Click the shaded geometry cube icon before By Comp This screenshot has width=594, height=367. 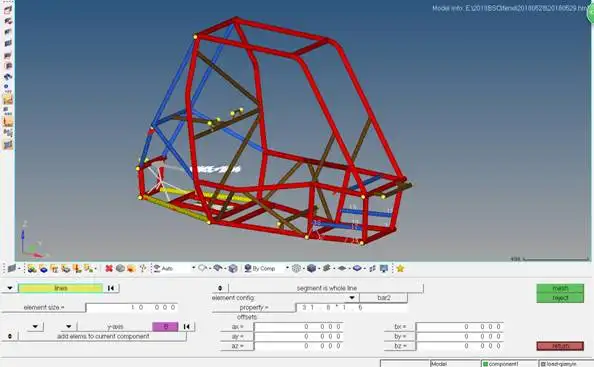[233, 269]
